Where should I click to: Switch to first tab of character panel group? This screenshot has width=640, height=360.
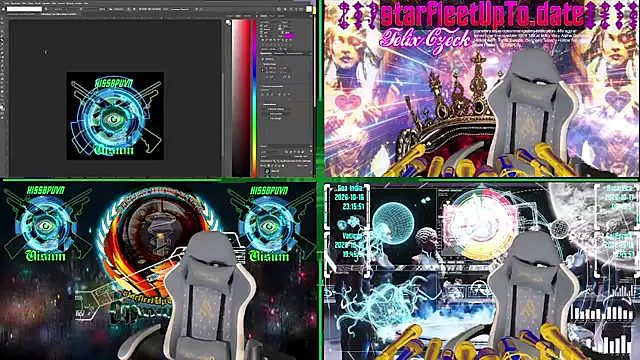263,16
